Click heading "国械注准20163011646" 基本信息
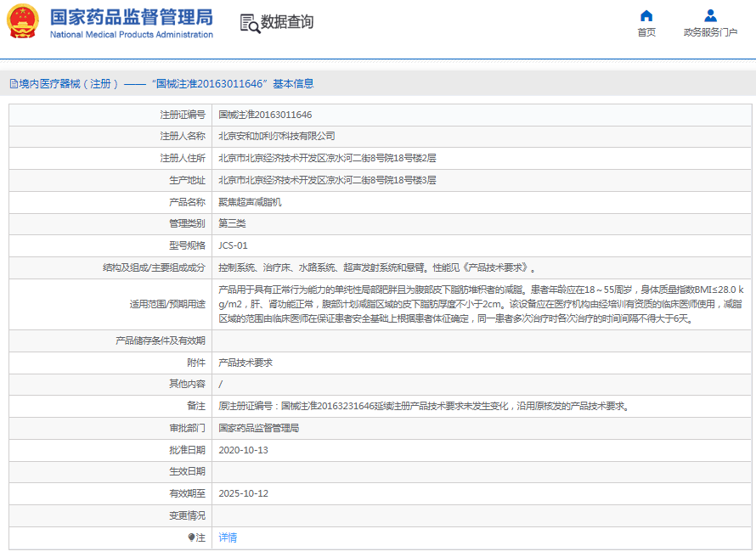 [x=233, y=84]
